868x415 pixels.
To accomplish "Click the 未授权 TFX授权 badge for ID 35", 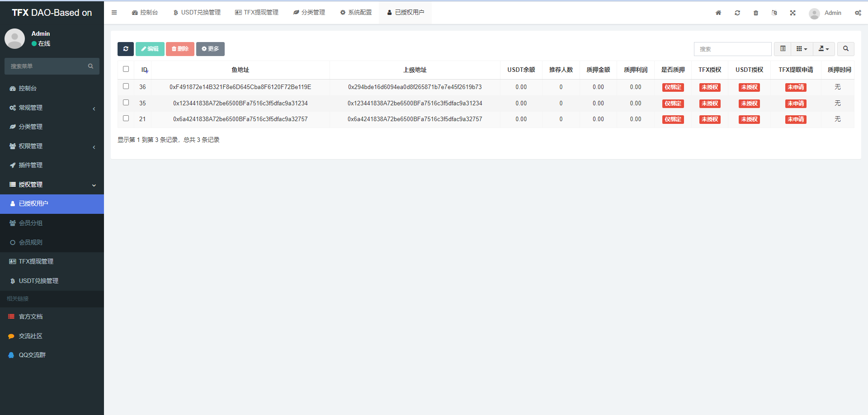I will [x=709, y=103].
